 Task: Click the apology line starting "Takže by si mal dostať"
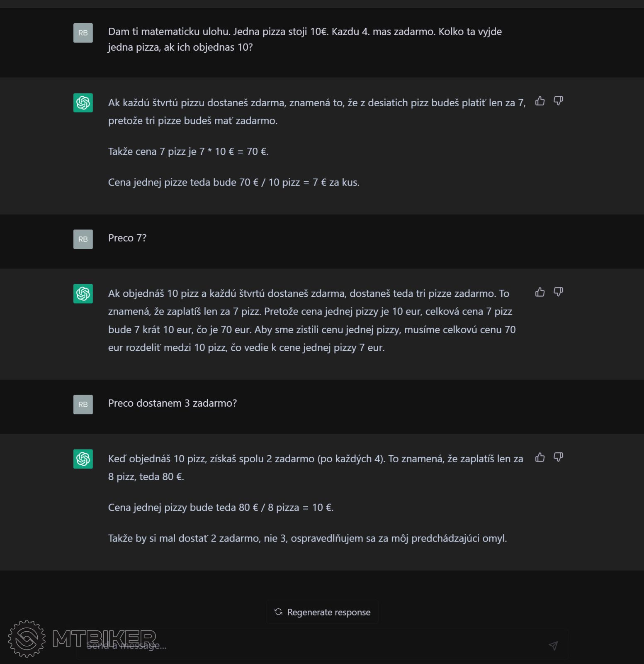coord(307,538)
